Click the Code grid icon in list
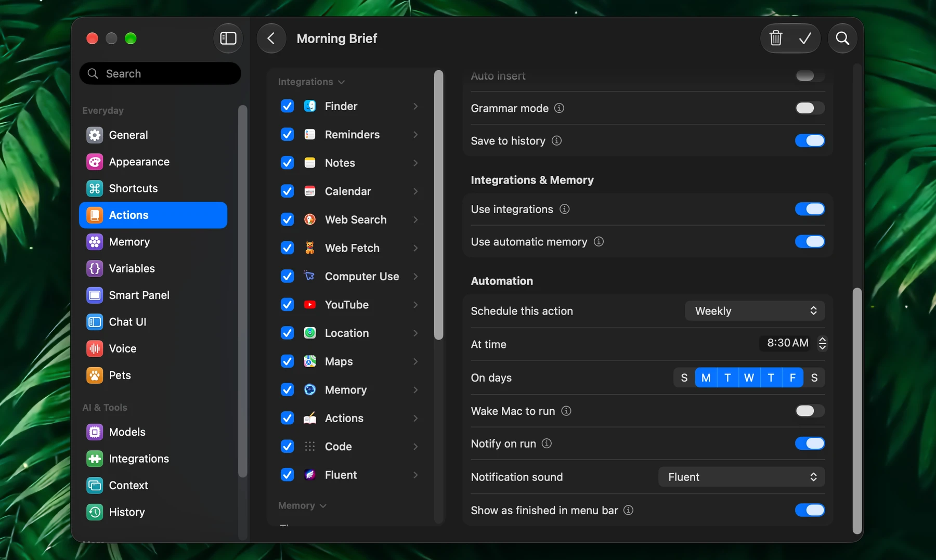This screenshot has width=936, height=560. [x=310, y=447]
